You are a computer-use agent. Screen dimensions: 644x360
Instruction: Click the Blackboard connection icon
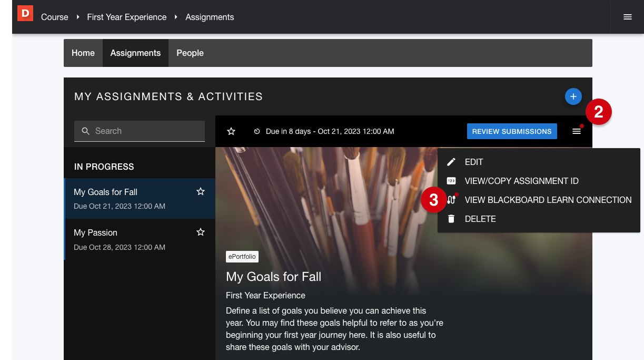point(451,200)
